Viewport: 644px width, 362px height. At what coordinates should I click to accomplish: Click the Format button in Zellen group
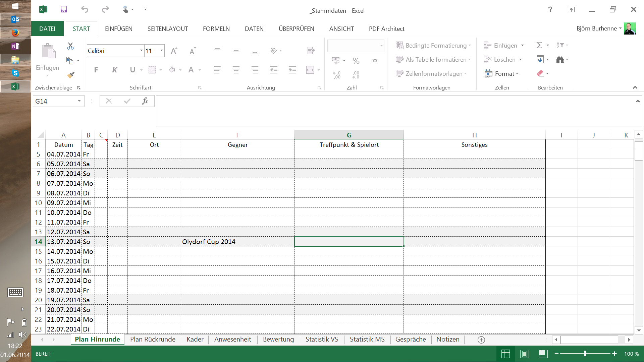[502, 73]
